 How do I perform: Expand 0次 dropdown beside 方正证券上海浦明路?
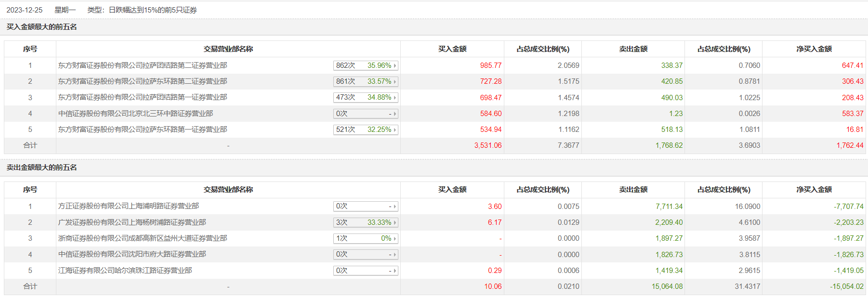pyautogui.click(x=366, y=206)
